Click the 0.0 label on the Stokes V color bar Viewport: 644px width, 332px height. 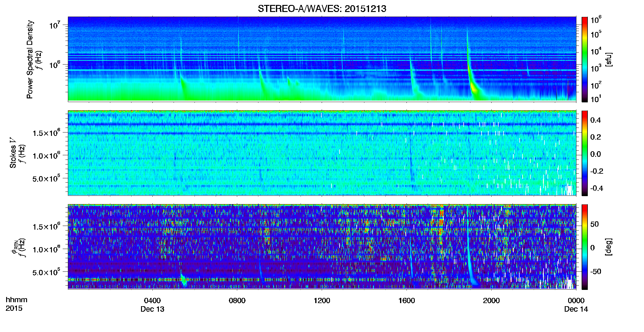[595, 154]
